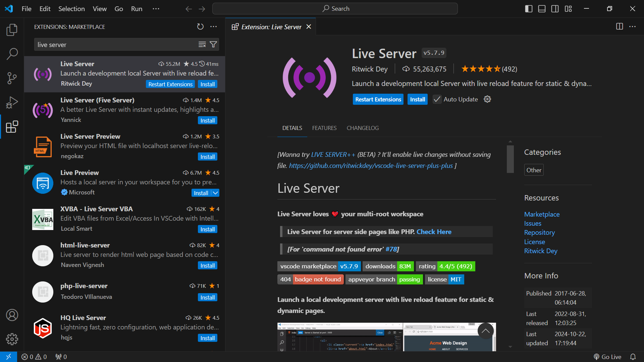Install the html-live-server extension
Viewport: 644px width, 362px height.
coord(208,265)
